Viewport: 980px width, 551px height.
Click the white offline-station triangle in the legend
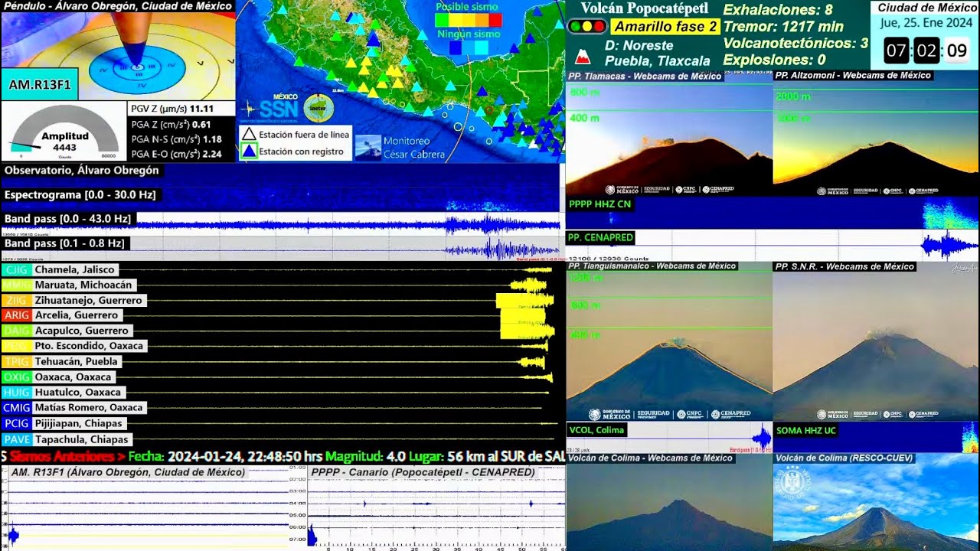pyautogui.click(x=250, y=135)
